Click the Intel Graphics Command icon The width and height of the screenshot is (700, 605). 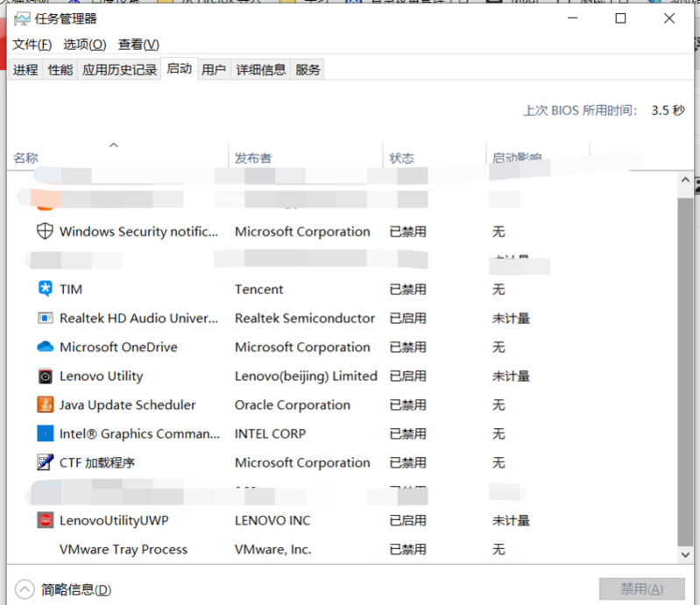[45, 433]
